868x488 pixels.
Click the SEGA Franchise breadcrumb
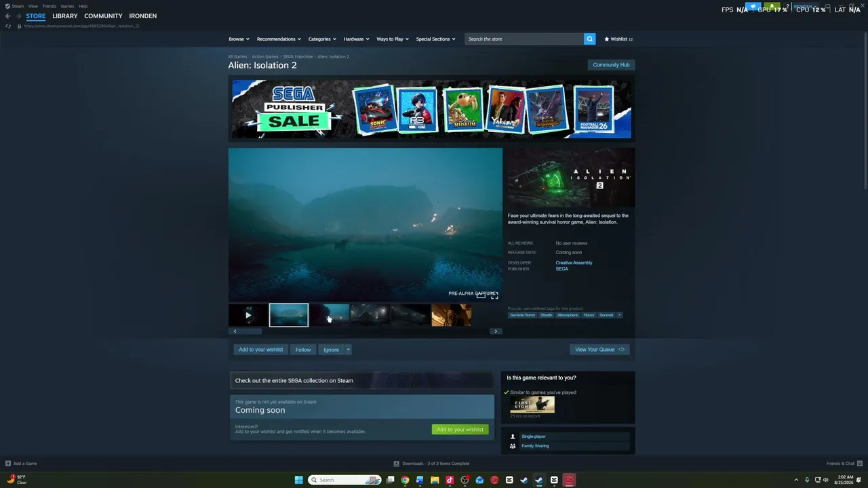tap(298, 57)
